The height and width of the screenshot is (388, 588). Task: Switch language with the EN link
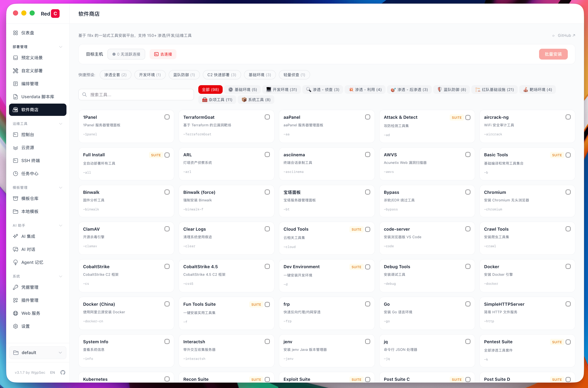click(53, 372)
